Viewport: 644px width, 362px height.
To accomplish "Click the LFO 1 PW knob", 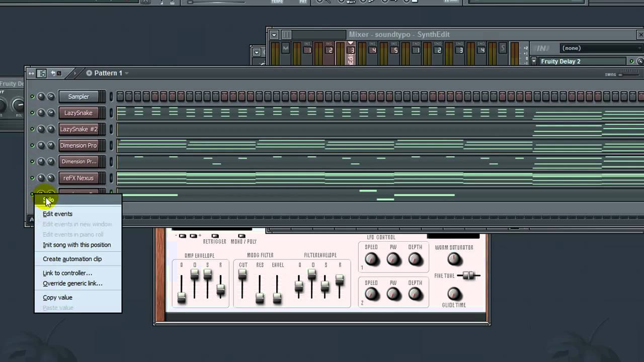I will click(393, 259).
